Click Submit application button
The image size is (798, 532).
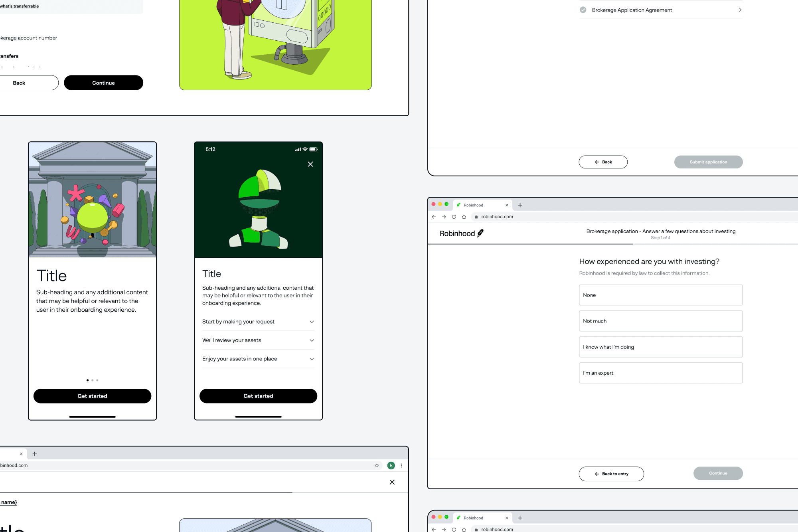point(708,162)
